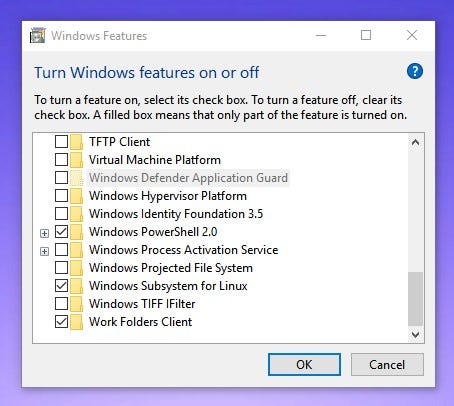Confirm changes with the OK button

point(304,364)
